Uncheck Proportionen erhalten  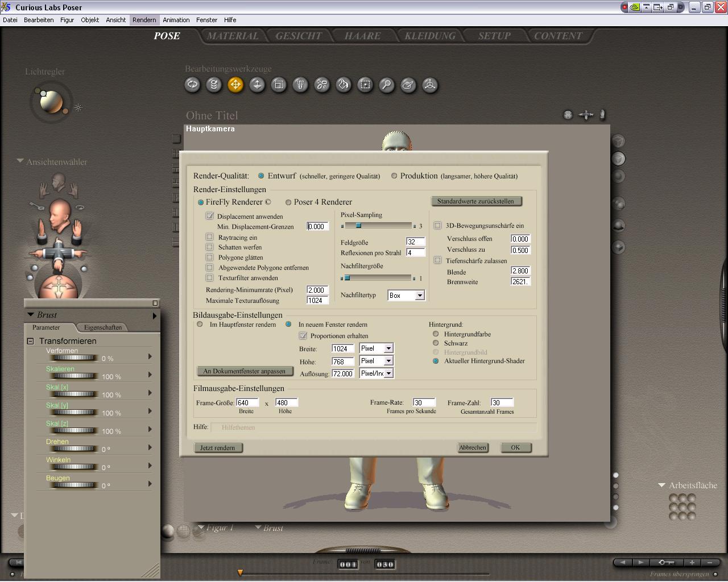point(303,336)
